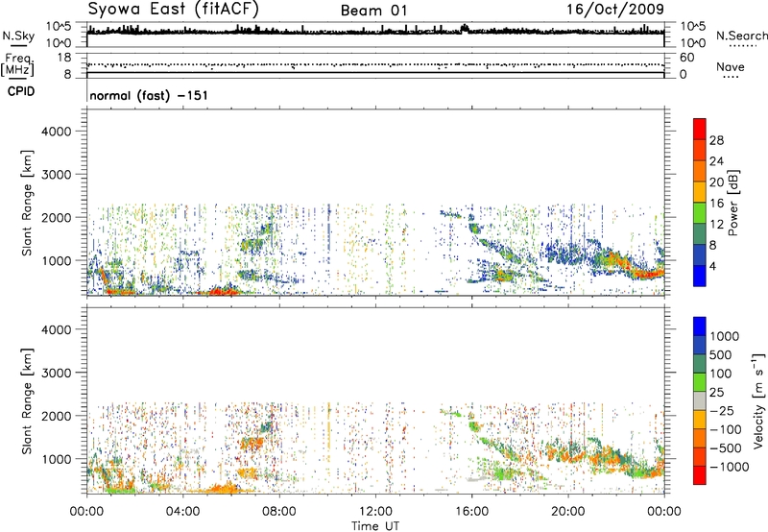Click the '3000' range tick on the velocity panel
This screenshot has width=768, height=532.
[x=57, y=373]
